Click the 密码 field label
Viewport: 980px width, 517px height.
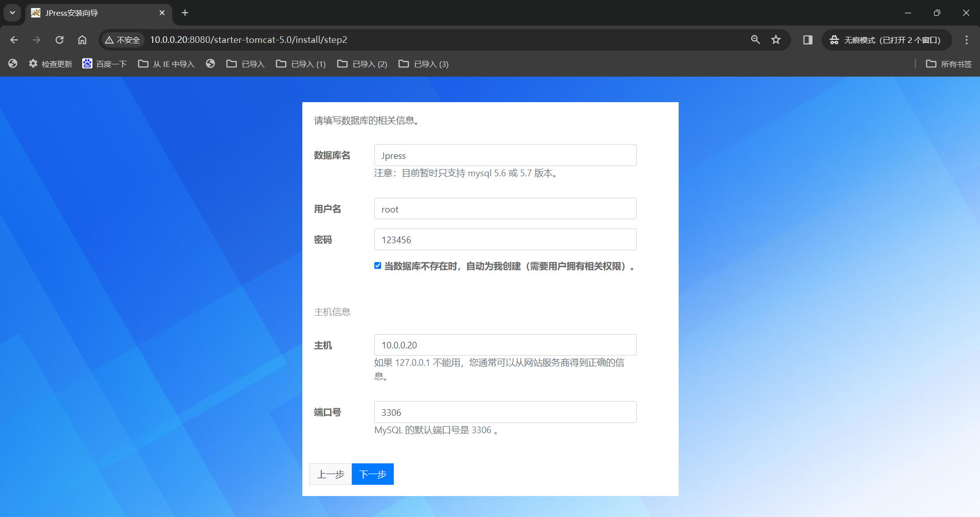pyautogui.click(x=323, y=240)
